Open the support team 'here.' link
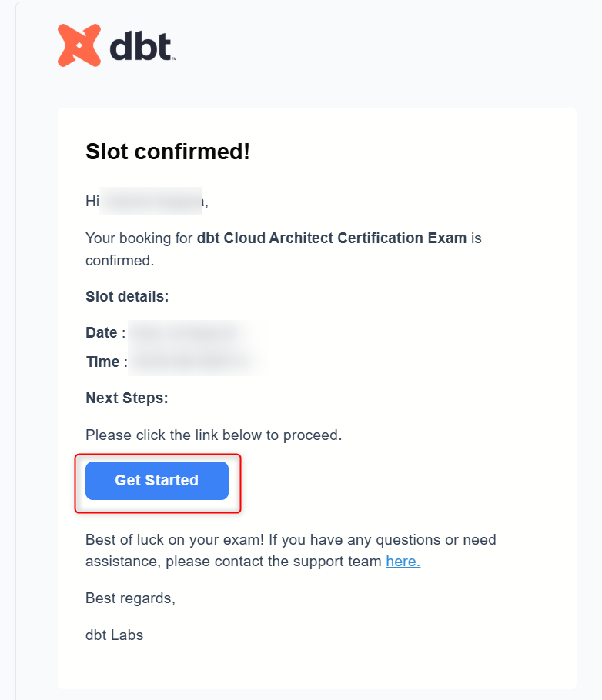Screen dimensions: 602x700 pyautogui.click(x=403, y=562)
